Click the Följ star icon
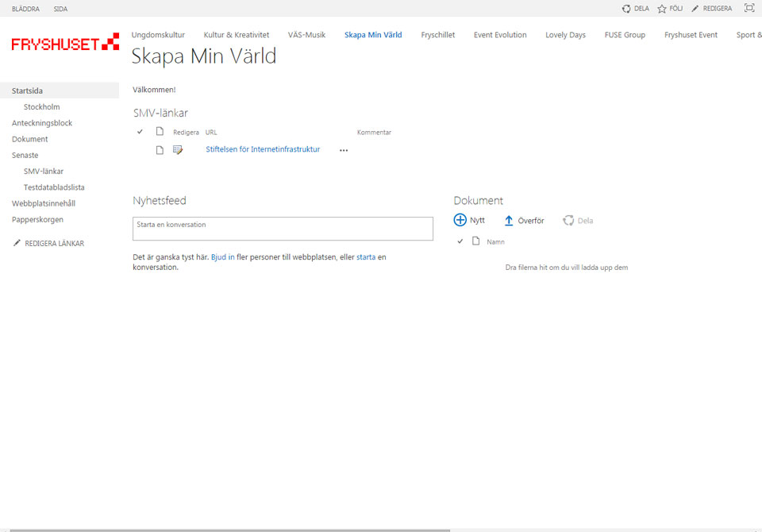The image size is (762, 532). point(661,9)
